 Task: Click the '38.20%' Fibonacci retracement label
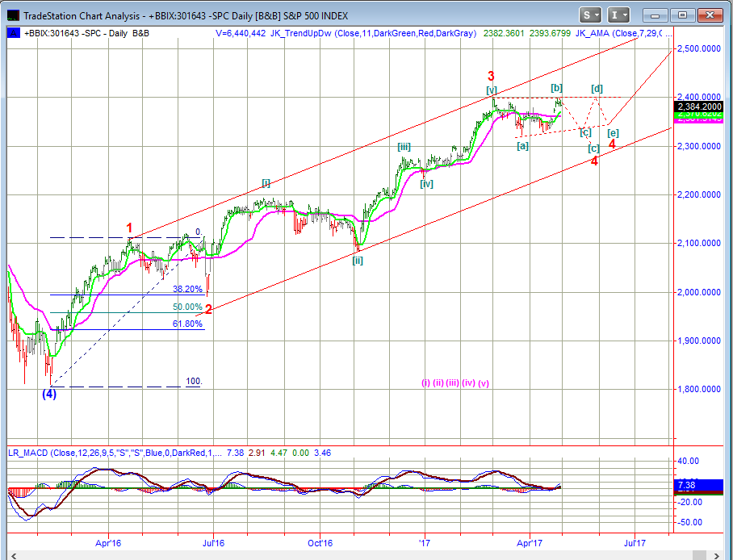tap(187, 289)
